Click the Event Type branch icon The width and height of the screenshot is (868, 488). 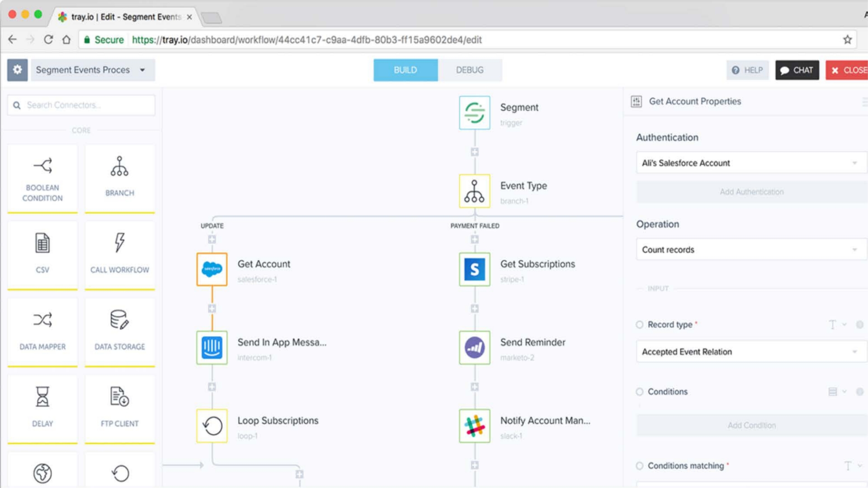pyautogui.click(x=474, y=191)
